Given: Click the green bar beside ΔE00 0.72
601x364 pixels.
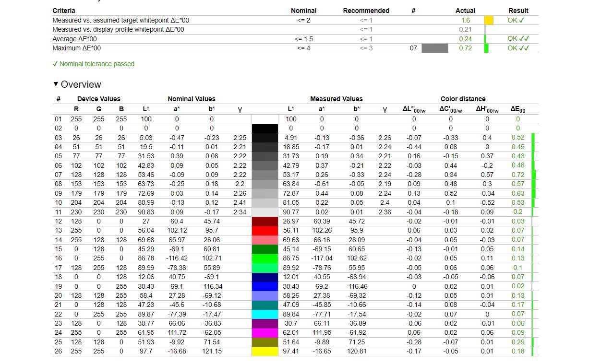Looking at the screenshot, I should coord(533,175).
